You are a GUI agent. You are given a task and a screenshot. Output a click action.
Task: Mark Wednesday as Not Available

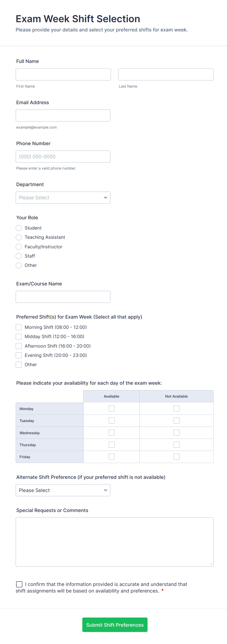[176, 433]
